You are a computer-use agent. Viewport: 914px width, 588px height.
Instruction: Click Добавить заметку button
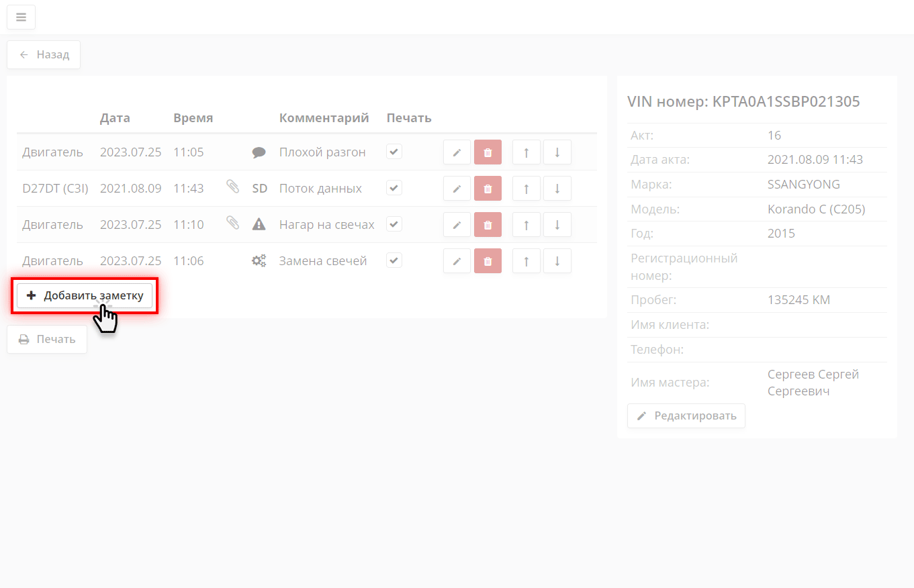point(85,296)
